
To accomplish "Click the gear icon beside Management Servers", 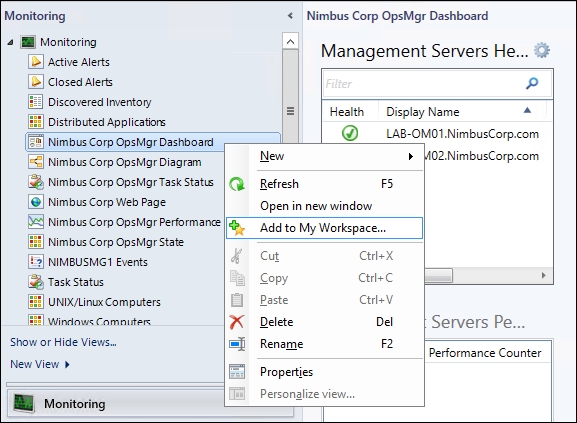I will point(542,50).
